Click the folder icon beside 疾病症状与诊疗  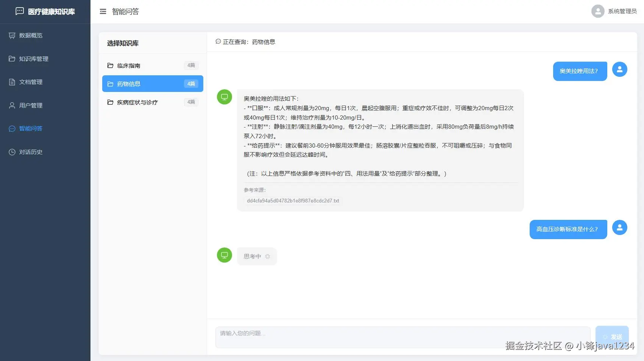click(x=110, y=102)
